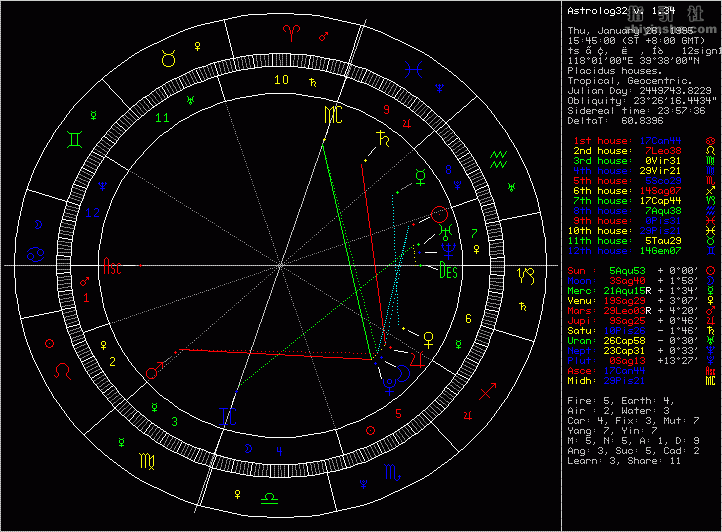The width and height of the screenshot is (722, 532).
Task: Click the blue crescent Moon glyph inside the chart
Action: [x=403, y=374]
